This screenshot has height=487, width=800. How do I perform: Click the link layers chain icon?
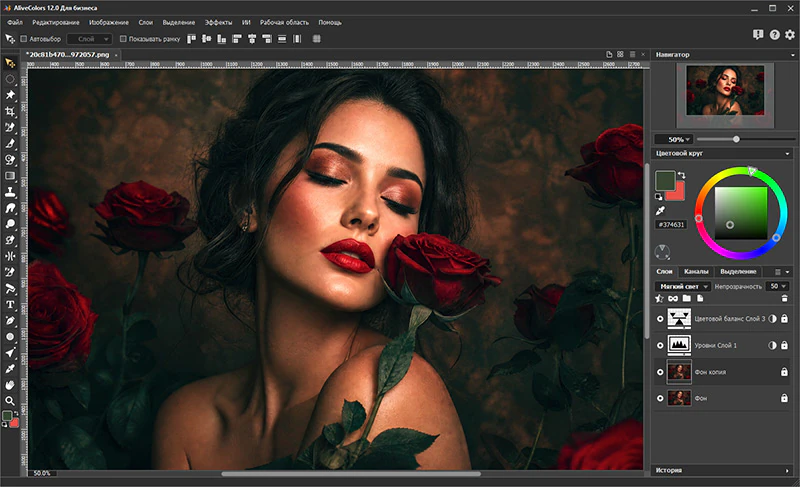[673, 298]
